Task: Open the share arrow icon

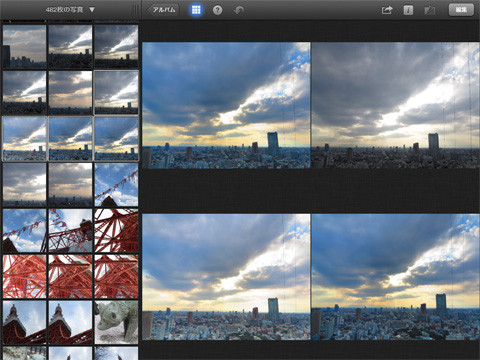Action: pos(387,10)
